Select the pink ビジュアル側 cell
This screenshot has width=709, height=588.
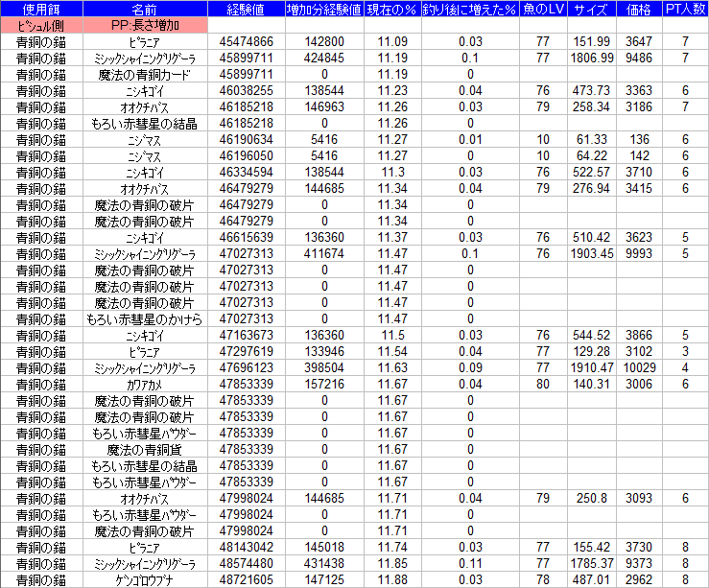(41, 25)
